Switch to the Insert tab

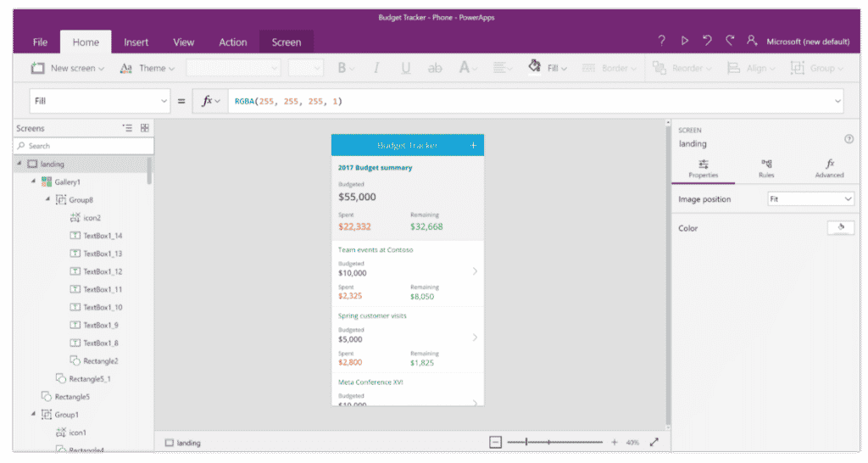point(136,42)
